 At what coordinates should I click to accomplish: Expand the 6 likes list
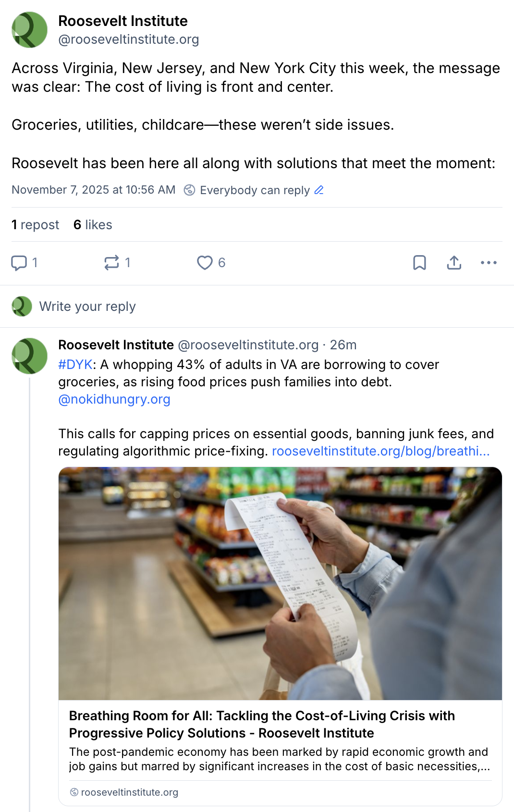click(x=93, y=224)
